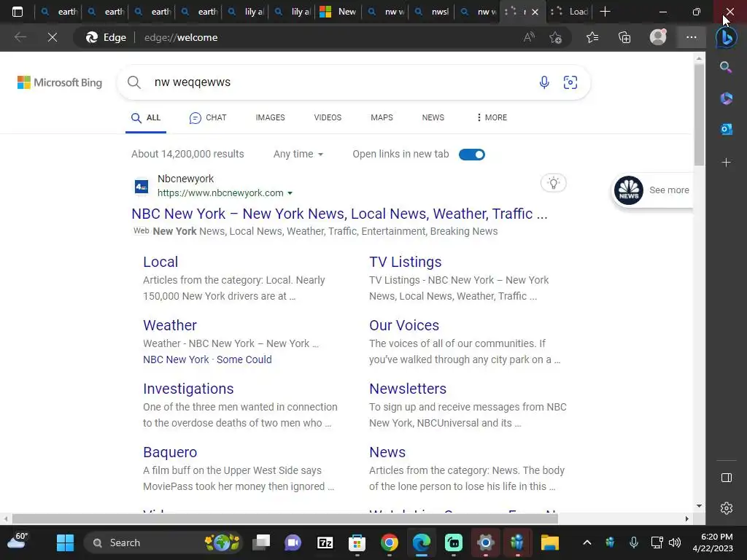Open 'NBC New York · Some Could' link

(207, 359)
